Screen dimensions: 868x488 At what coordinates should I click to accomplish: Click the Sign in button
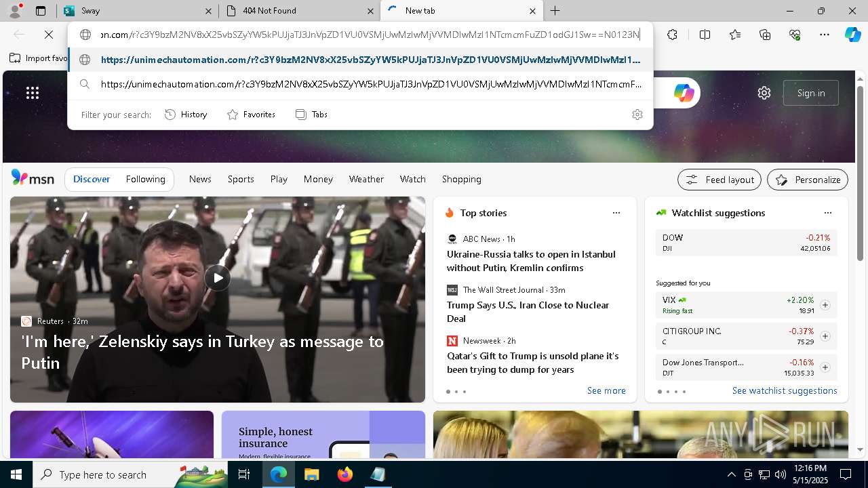coord(811,93)
